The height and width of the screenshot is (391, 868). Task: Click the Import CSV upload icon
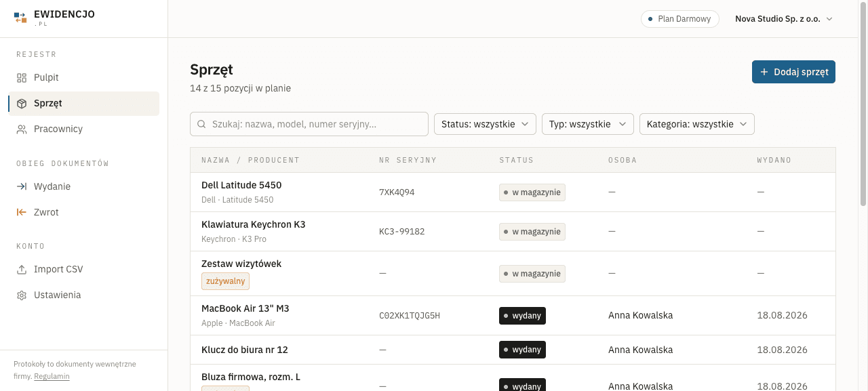(x=22, y=270)
